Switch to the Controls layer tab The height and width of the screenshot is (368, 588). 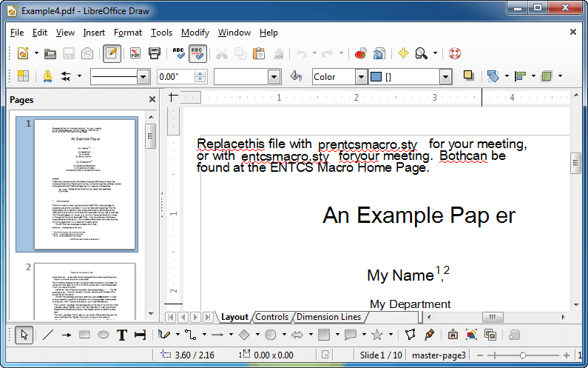(x=272, y=317)
